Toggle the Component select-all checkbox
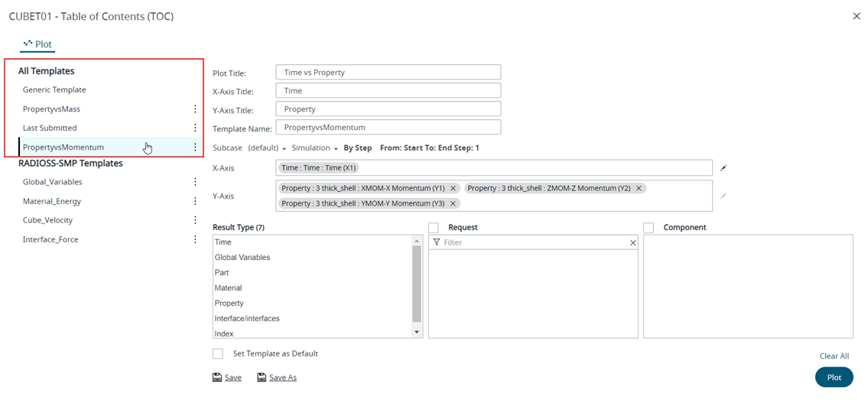The image size is (868, 400). [x=649, y=228]
